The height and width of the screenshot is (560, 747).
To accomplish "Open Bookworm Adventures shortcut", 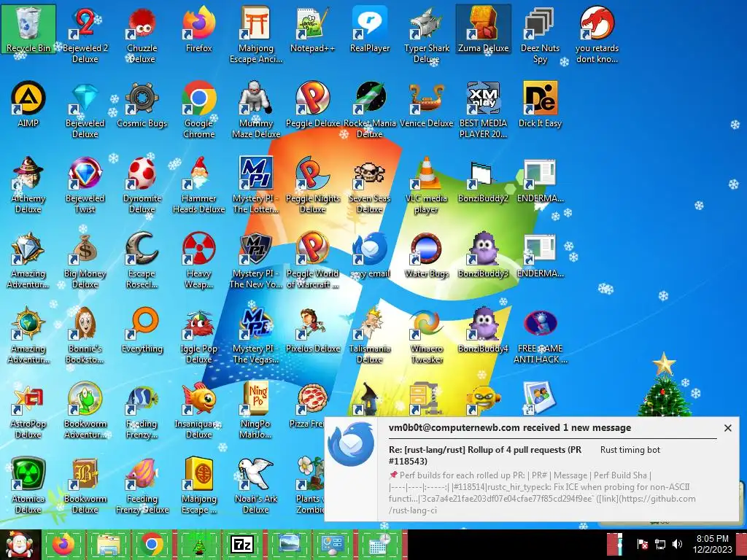I will 85,411.
